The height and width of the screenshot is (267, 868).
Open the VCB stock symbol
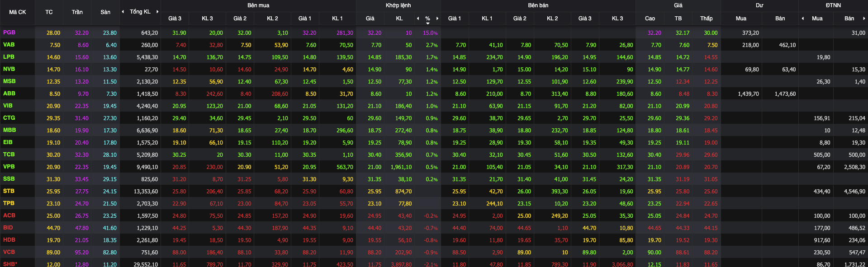click(9, 252)
